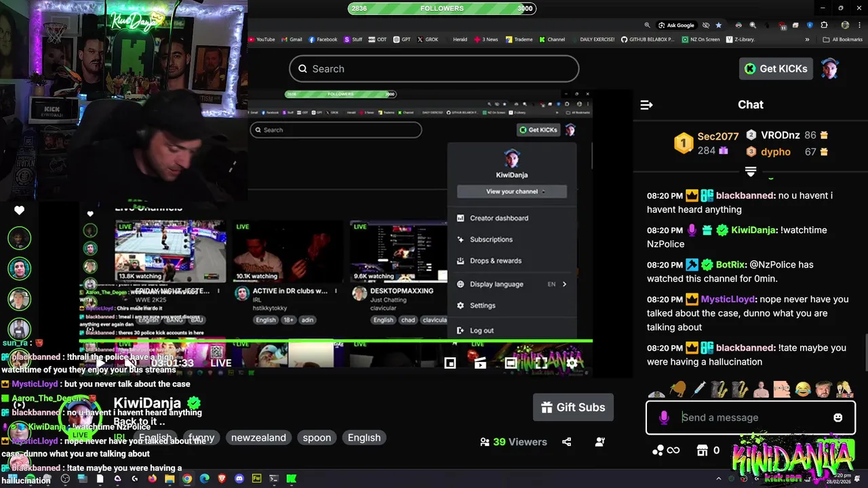Open the emoji picker in chat input
This screenshot has height=488, width=868.
pyautogui.click(x=838, y=418)
